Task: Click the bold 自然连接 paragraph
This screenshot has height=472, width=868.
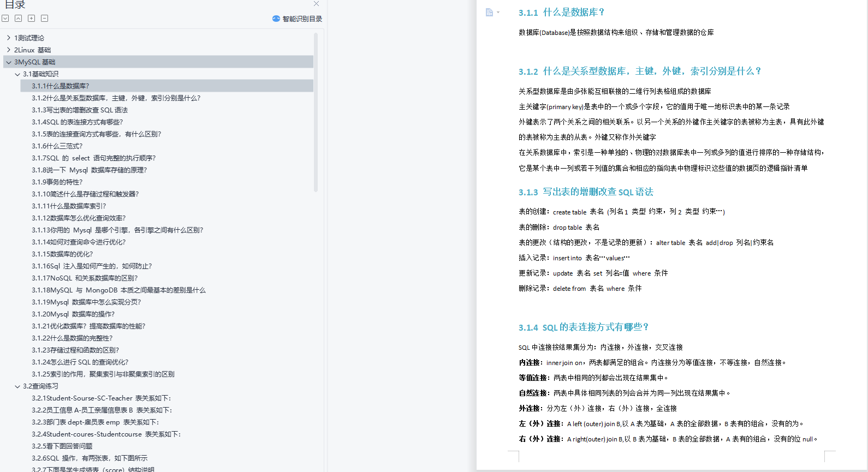Action: [625, 393]
